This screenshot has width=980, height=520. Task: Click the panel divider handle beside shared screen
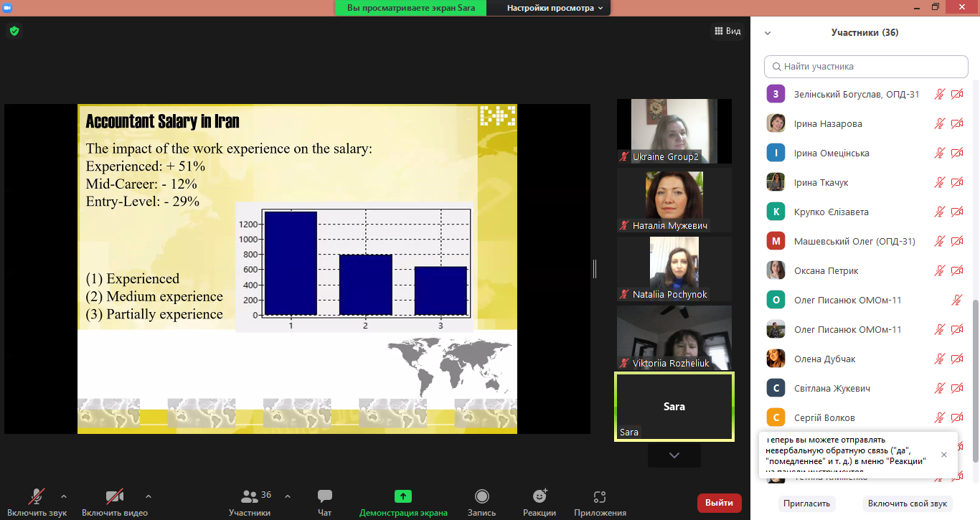pyautogui.click(x=595, y=268)
